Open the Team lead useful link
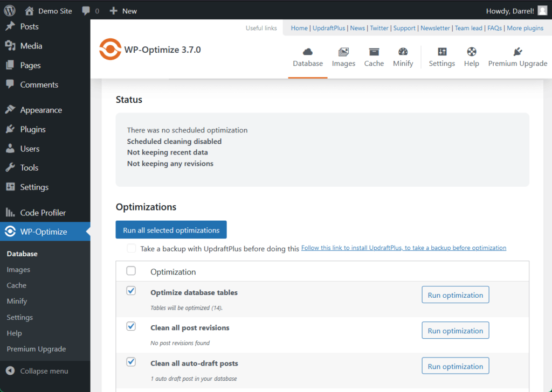The image size is (552, 392). [x=468, y=28]
